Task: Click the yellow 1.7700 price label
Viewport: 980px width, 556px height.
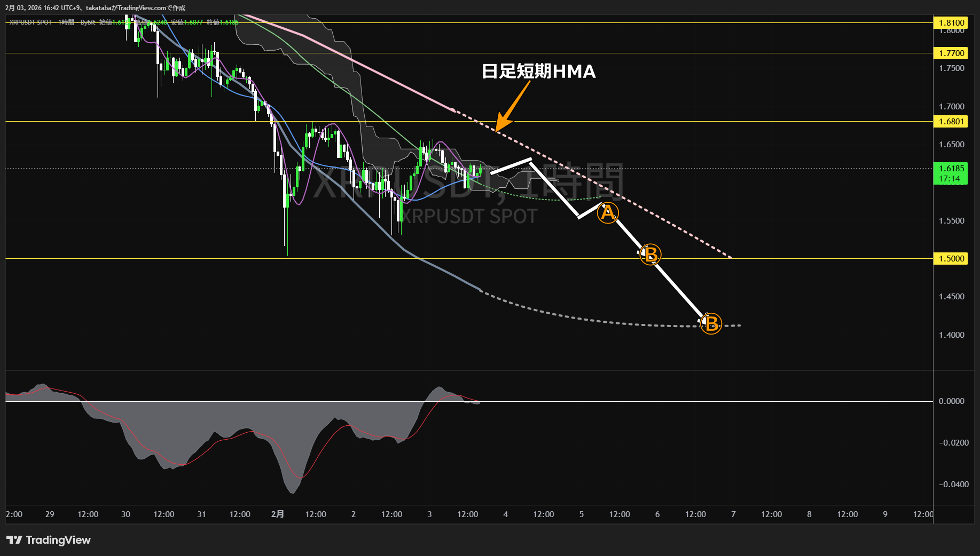Action: (x=951, y=53)
